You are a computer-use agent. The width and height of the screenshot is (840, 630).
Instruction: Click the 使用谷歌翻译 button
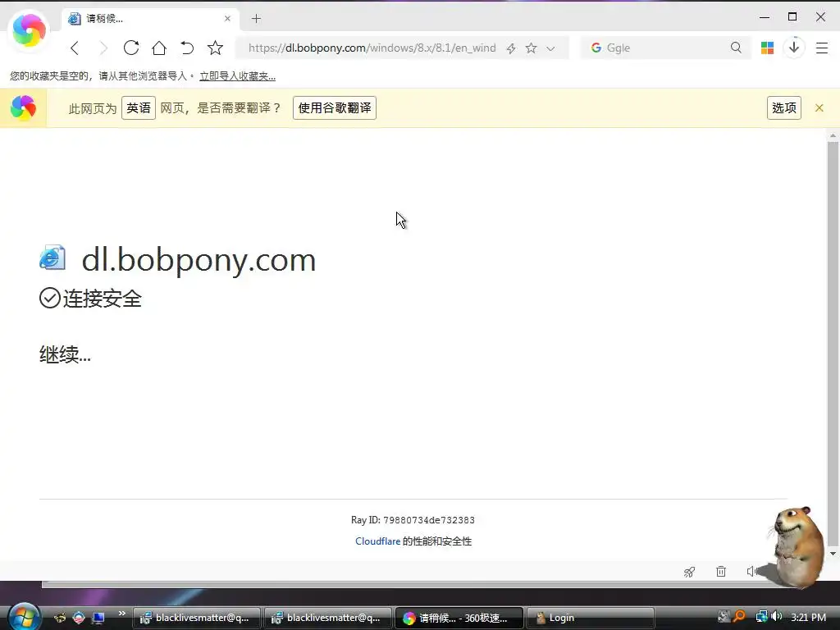coord(335,107)
